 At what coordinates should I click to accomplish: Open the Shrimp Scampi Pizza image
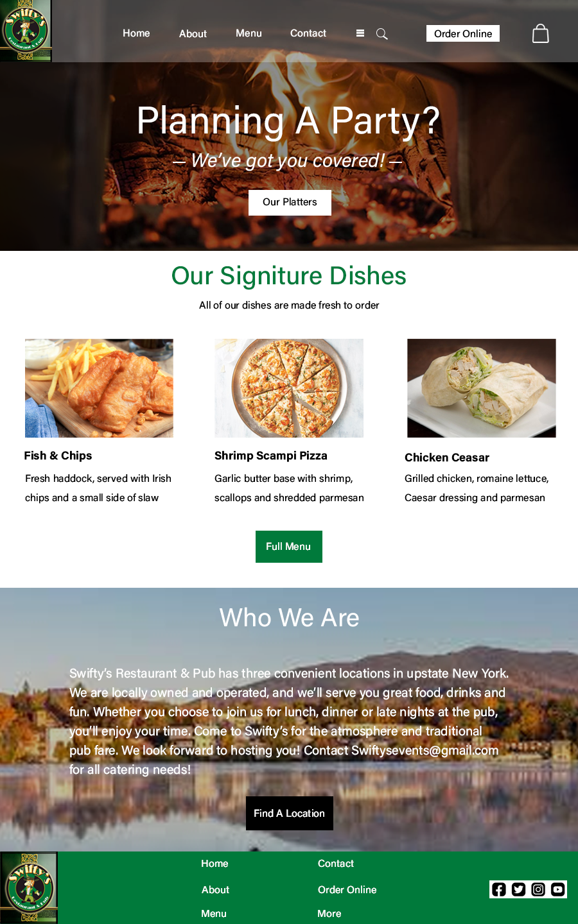click(289, 388)
